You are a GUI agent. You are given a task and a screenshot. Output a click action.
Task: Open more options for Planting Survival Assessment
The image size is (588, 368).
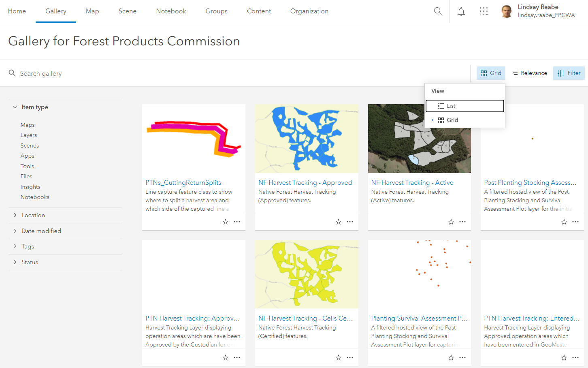(x=462, y=357)
